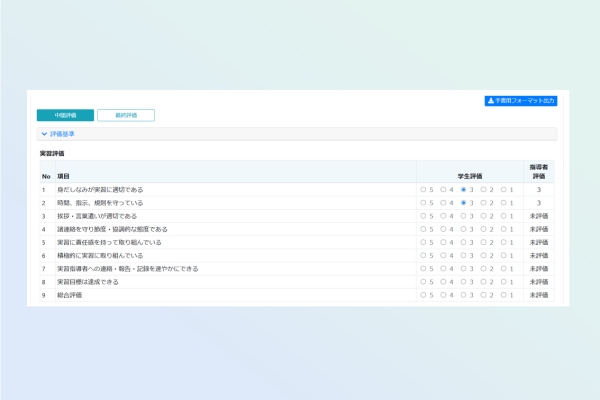The image size is (600, 400).
Task: Pick rating 5 for item 6 積極的に実習
Action: (x=423, y=255)
